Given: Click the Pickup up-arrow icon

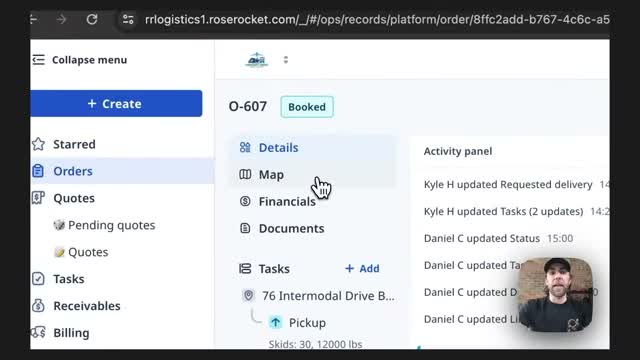Looking at the screenshot, I should 276,322.
